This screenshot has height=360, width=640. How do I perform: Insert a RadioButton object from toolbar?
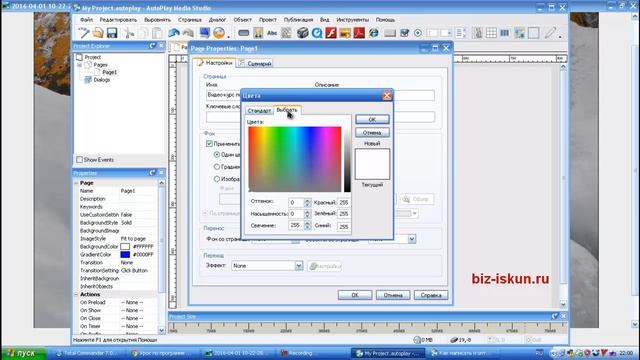pos(418,33)
